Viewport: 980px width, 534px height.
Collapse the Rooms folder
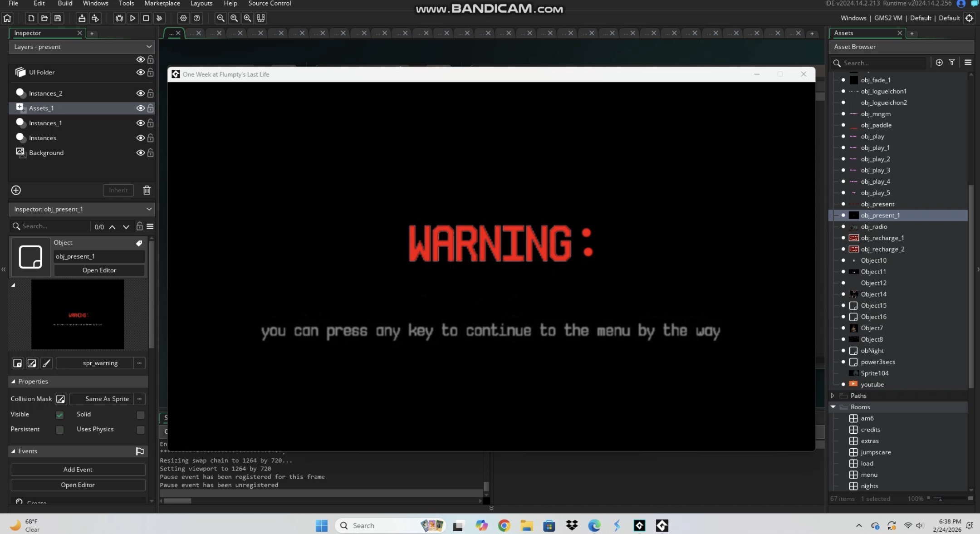point(833,407)
